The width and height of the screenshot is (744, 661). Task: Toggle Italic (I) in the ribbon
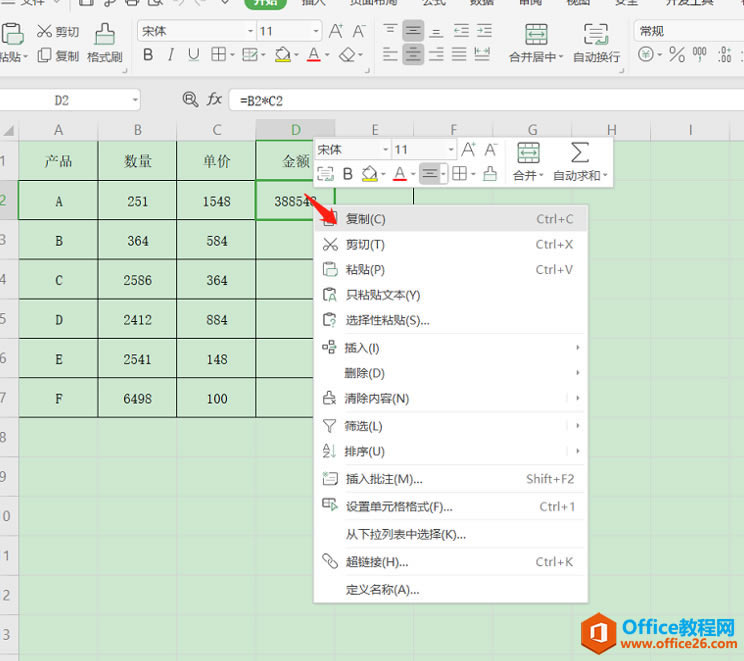[x=171, y=55]
